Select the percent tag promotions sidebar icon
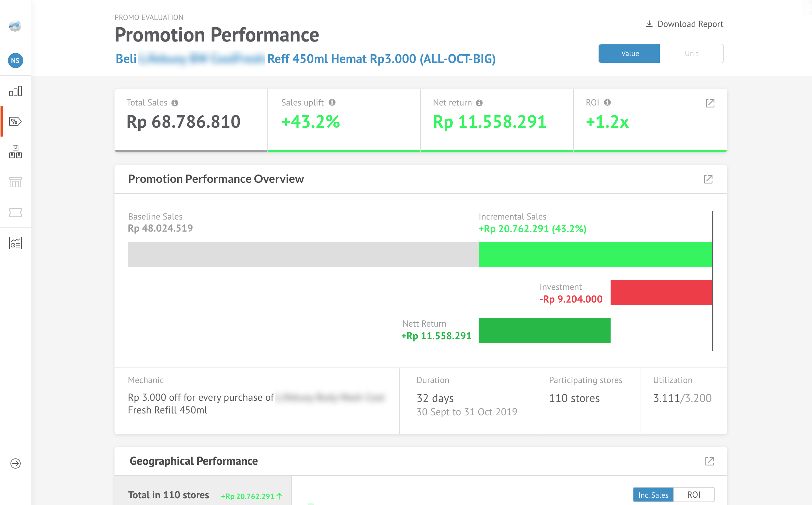812x505 pixels. click(15, 121)
